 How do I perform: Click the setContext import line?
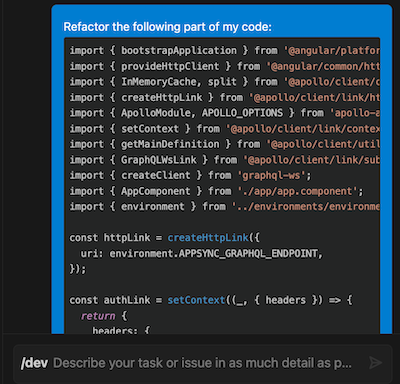click(x=225, y=129)
